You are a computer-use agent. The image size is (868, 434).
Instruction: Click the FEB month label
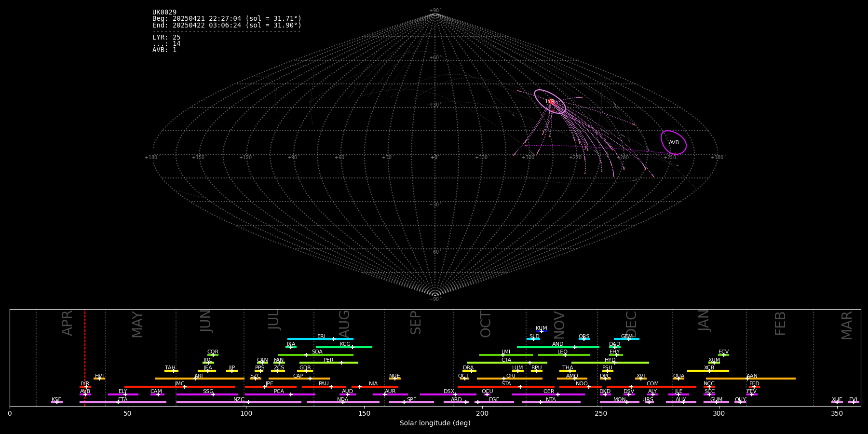[780, 324]
